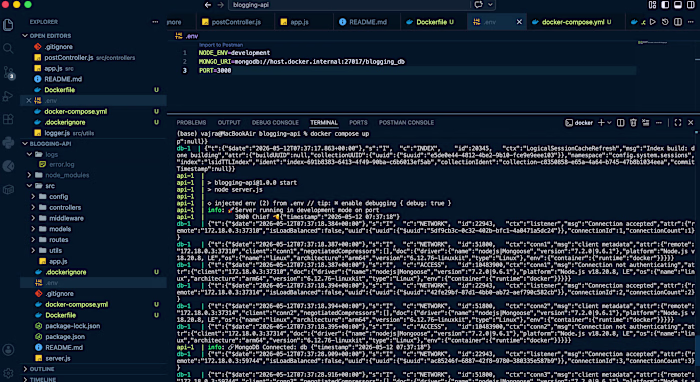Toggle the secondary side bar visibility
The height and width of the screenshot is (382, 700).
tap(691, 5)
